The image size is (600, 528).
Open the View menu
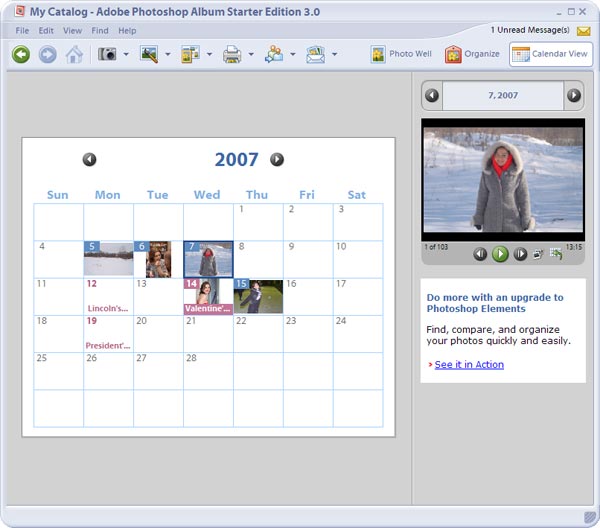click(72, 31)
